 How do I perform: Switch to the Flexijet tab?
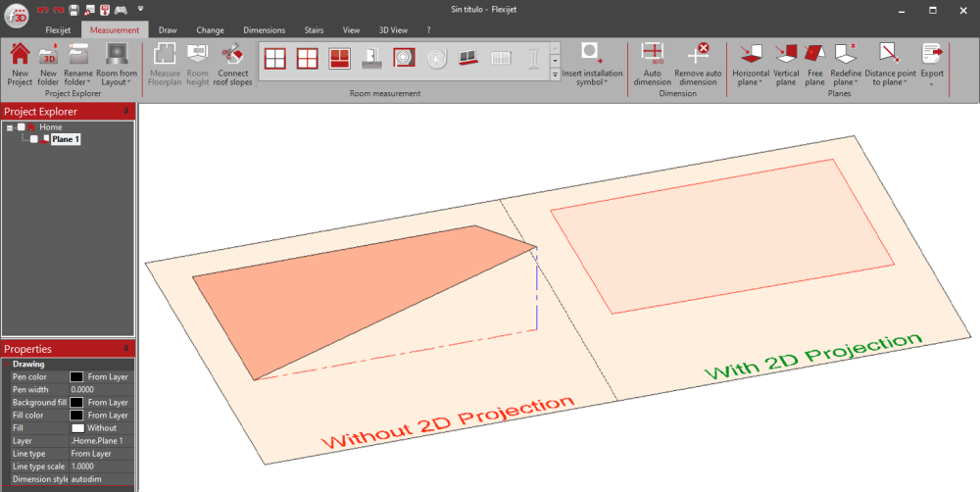[x=58, y=30]
